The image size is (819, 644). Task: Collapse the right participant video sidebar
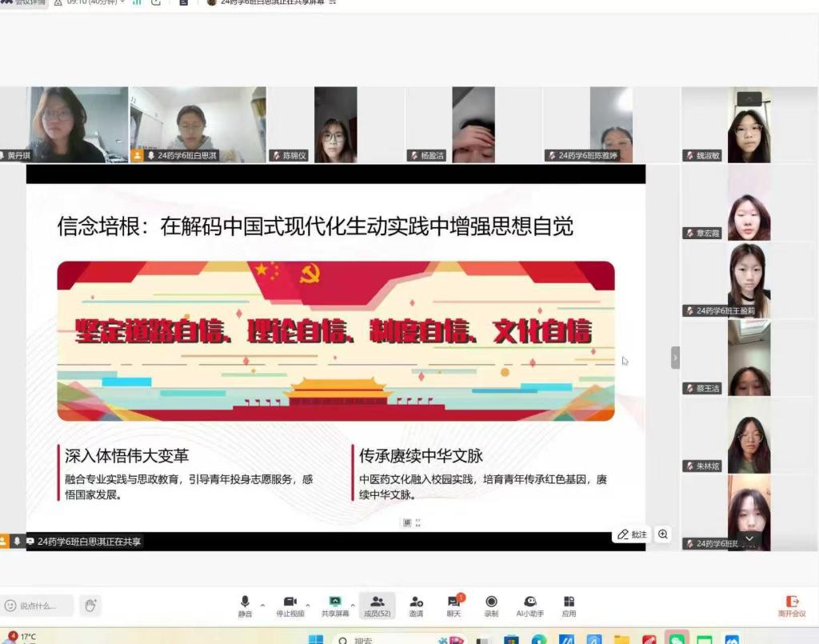pos(675,358)
